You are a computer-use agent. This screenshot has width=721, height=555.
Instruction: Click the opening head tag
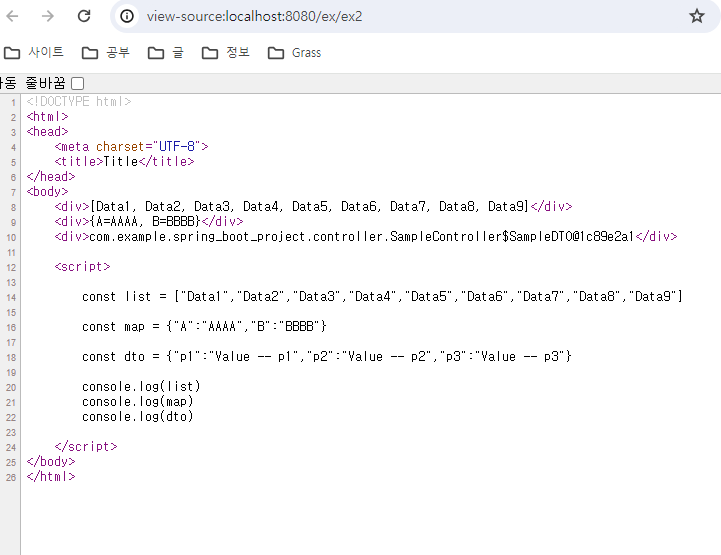(47, 132)
